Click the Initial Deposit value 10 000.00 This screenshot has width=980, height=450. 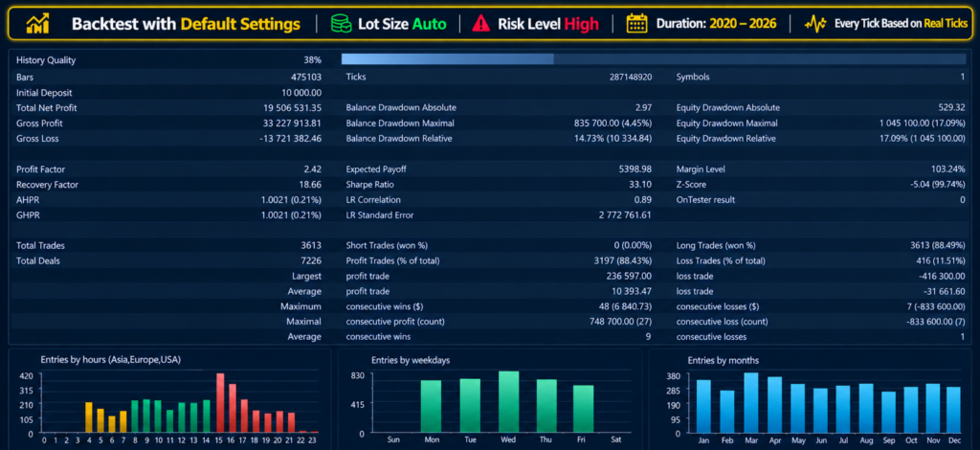[301, 93]
